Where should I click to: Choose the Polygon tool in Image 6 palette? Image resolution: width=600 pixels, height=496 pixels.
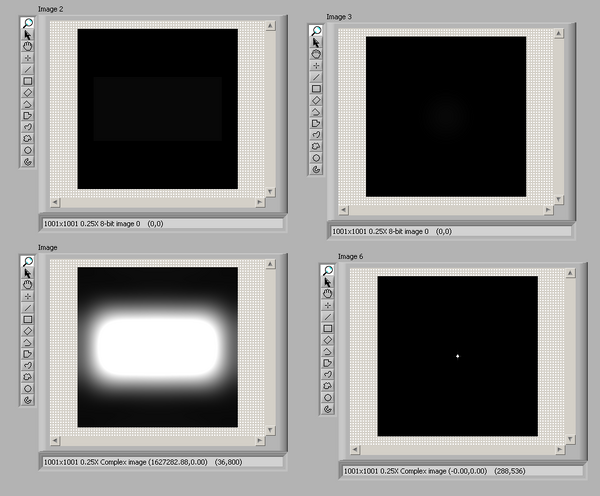[x=328, y=352]
